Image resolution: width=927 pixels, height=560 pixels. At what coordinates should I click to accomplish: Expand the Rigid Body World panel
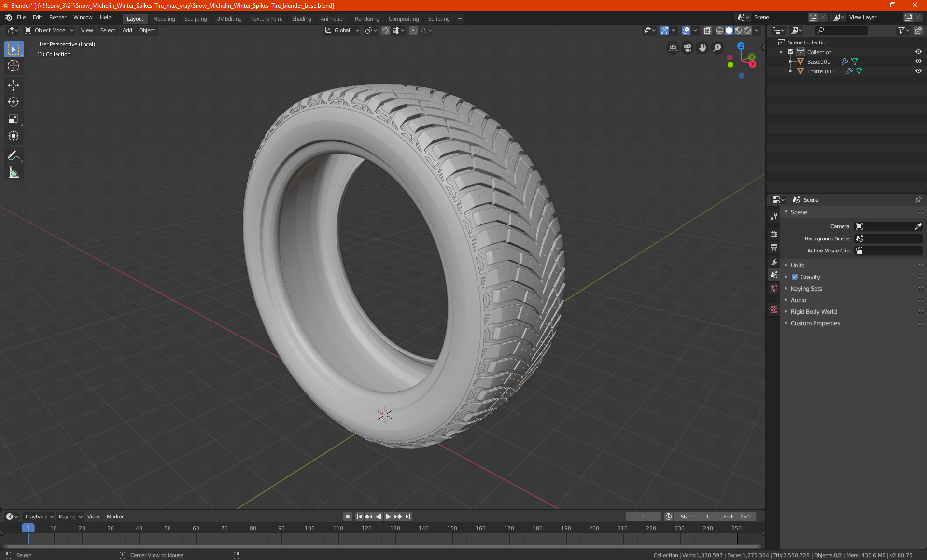click(814, 312)
